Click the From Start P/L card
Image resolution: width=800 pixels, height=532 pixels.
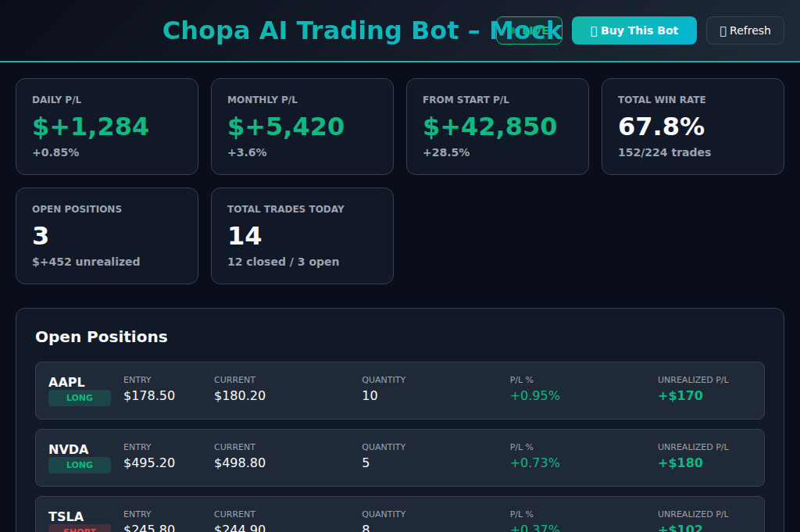497,127
